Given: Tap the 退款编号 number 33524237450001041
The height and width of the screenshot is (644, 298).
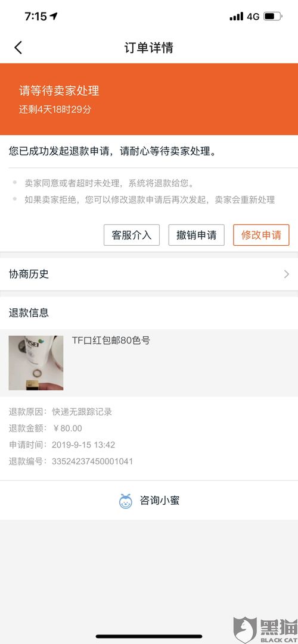Looking at the screenshot, I should [x=92, y=461].
